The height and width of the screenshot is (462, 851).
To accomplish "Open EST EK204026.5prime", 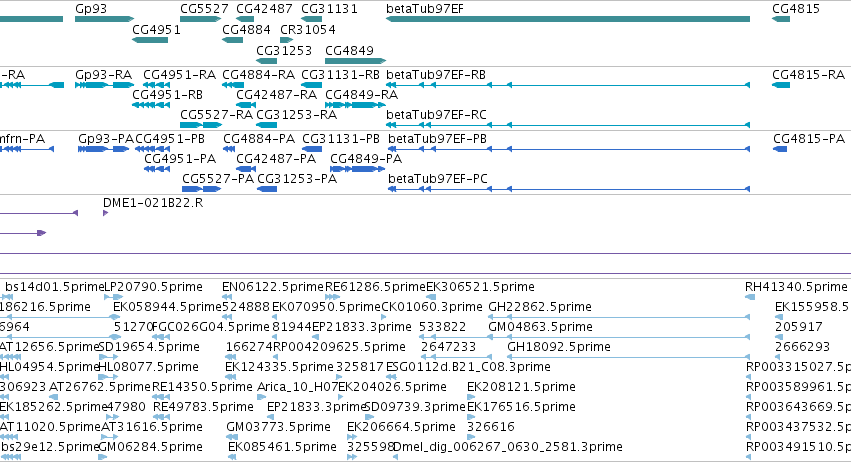I will 342,397.
